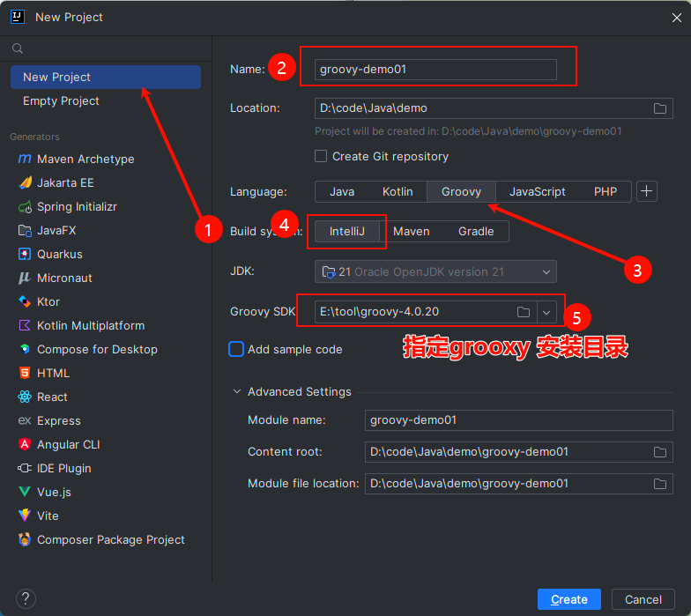Enable Create Git repository checkbox

pos(321,156)
